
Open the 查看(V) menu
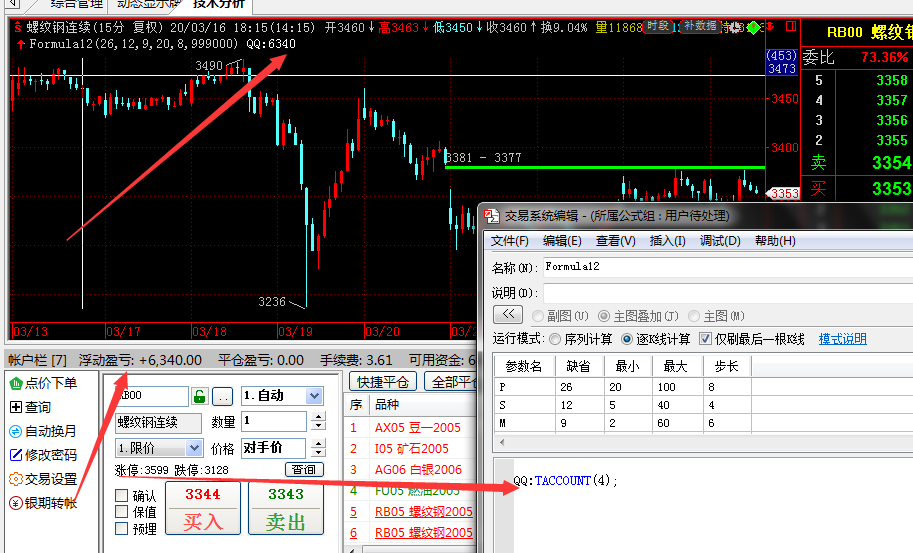(615, 241)
